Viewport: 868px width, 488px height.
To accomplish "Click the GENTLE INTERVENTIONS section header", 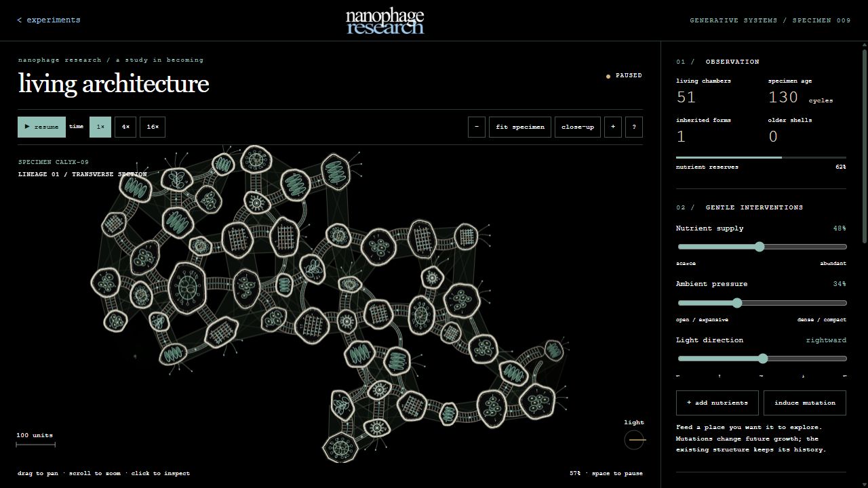I will point(754,207).
